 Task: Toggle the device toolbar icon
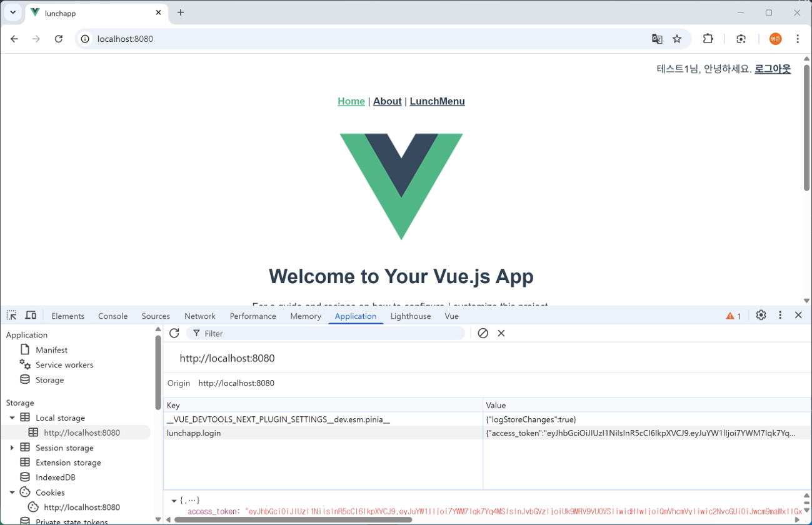coord(31,316)
